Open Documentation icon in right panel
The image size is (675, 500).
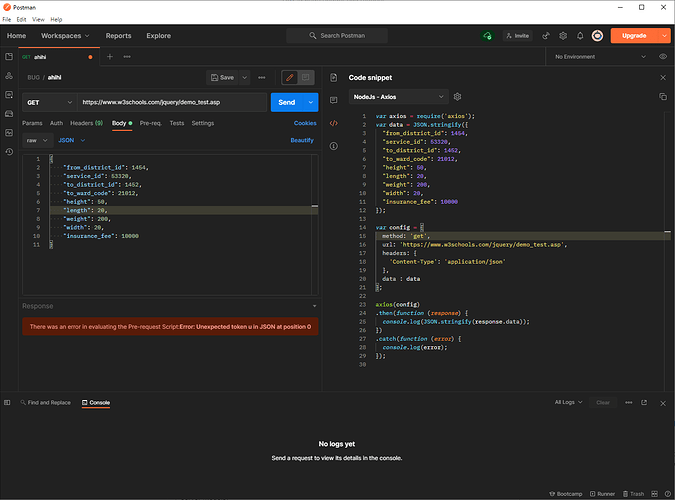[x=334, y=78]
